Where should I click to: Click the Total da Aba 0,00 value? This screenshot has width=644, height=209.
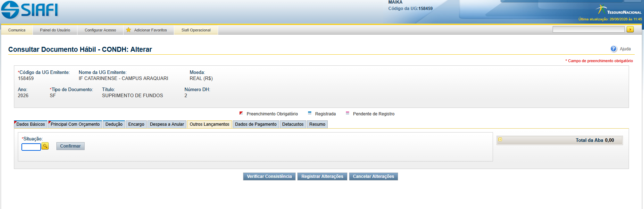(609, 140)
